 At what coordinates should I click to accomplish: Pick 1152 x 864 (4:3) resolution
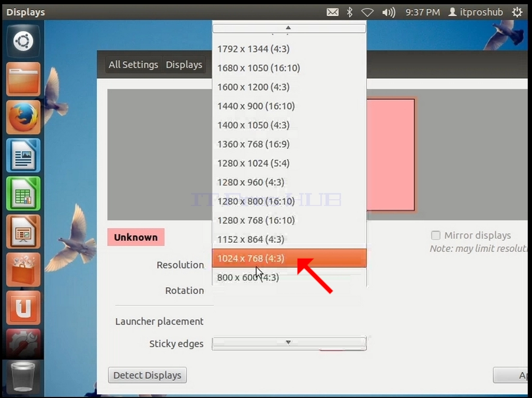pyautogui.click(x=289, y=239)
